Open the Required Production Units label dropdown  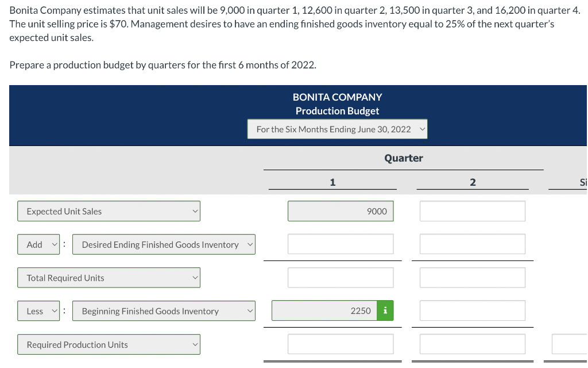(109, 344)
